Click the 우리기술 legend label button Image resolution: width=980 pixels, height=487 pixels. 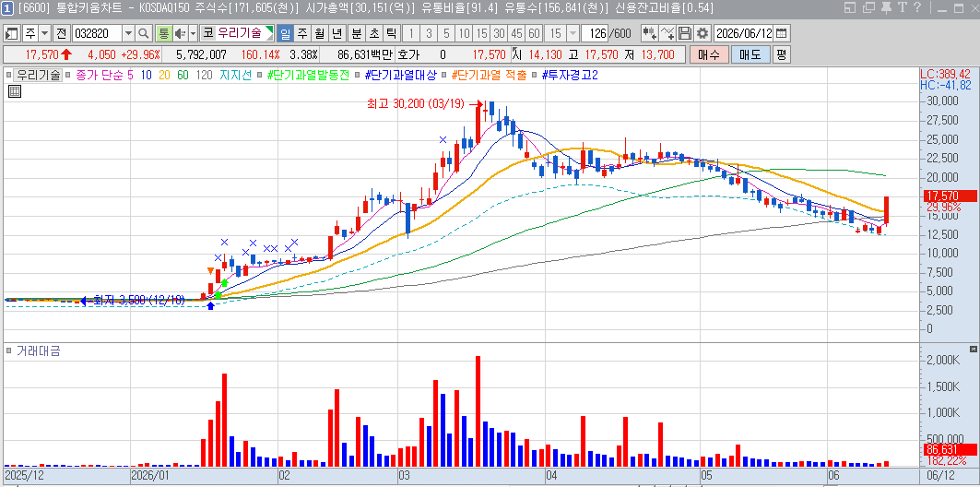click(x=38, y=75)
